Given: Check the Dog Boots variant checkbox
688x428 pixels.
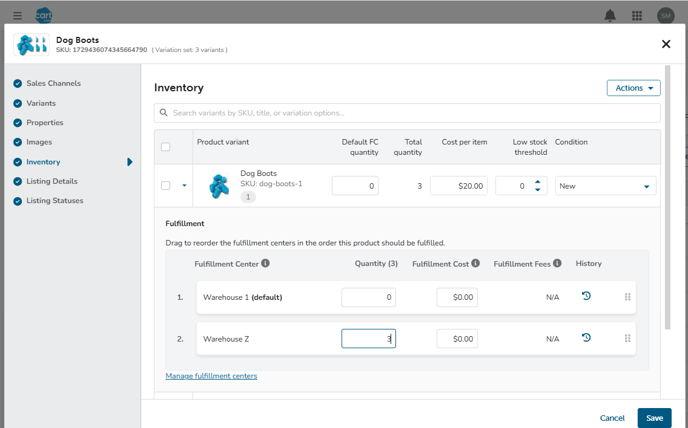Looking at the screenshot, I should [166, 185].
